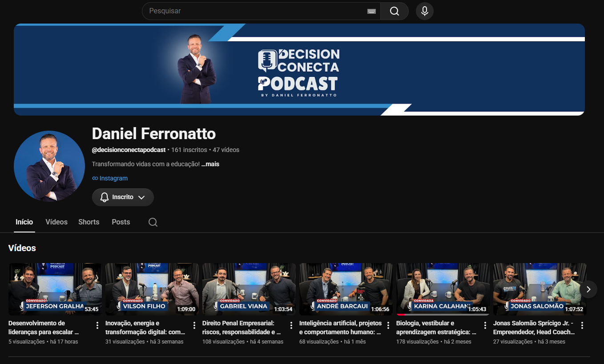This screenshot has width=604, height=364.
Task: Play the Gabriel Viana video thumbnail
Action: (249, 289)
